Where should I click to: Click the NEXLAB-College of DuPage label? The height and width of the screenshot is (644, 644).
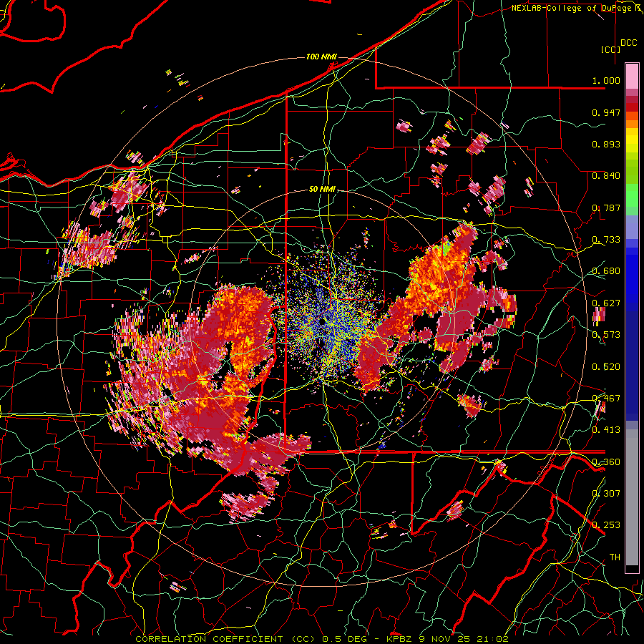(572, 8)
